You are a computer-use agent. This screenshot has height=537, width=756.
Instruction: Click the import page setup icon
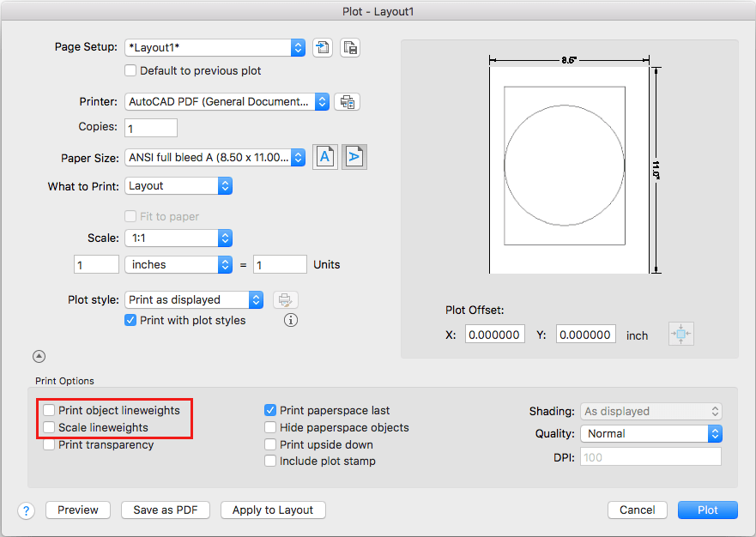tap(322, 47)
